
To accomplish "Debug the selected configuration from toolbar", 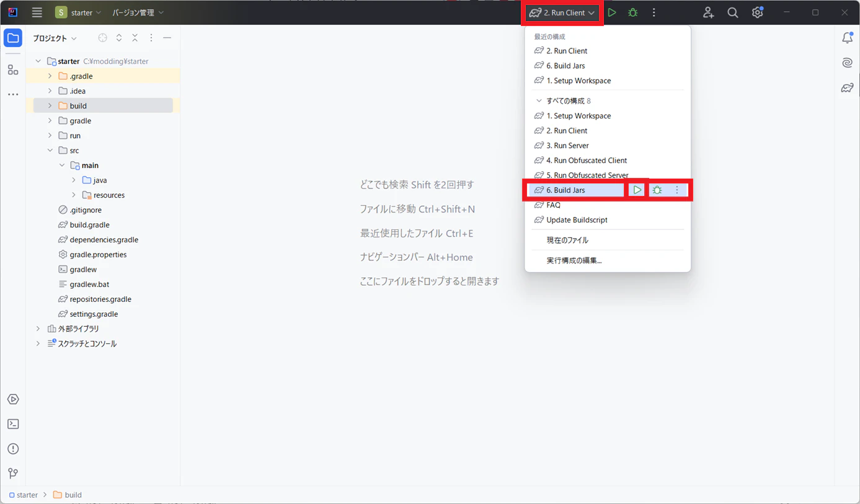I will pyautogui.click(x=632, y=12).
